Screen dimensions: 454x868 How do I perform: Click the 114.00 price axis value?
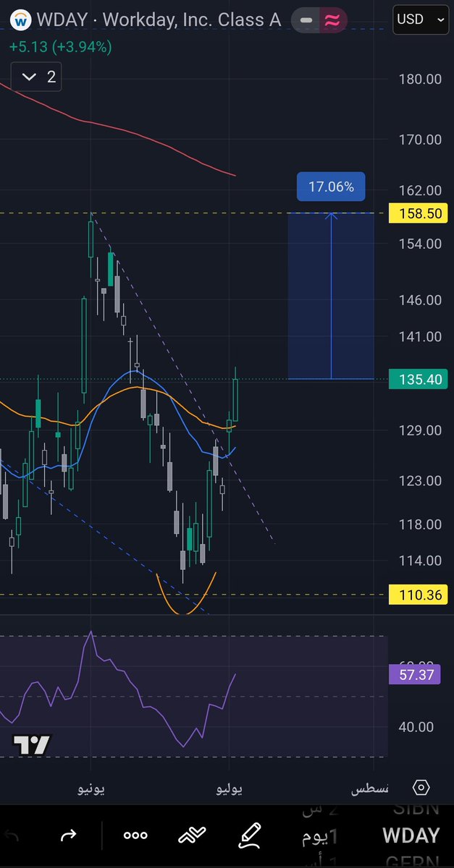pyautogui.click(x=420, y=560)
